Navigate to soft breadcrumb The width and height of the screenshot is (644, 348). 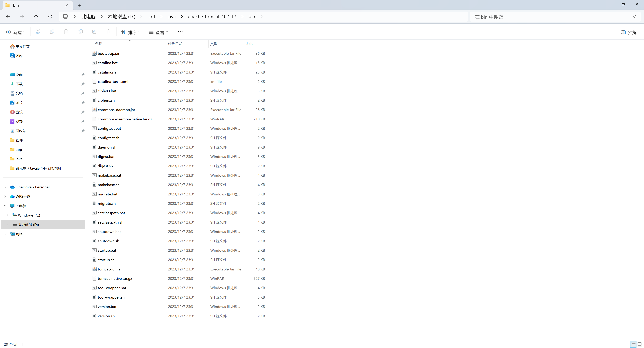coord(151,16)
